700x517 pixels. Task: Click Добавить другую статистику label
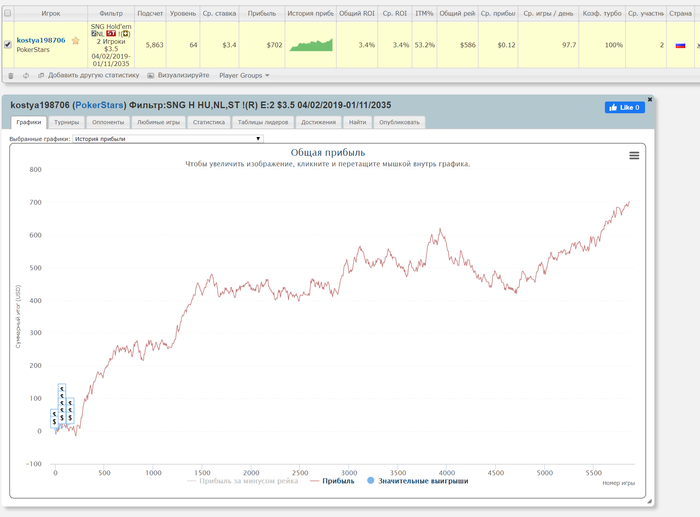pyautogui.click(x=93, y=75)
